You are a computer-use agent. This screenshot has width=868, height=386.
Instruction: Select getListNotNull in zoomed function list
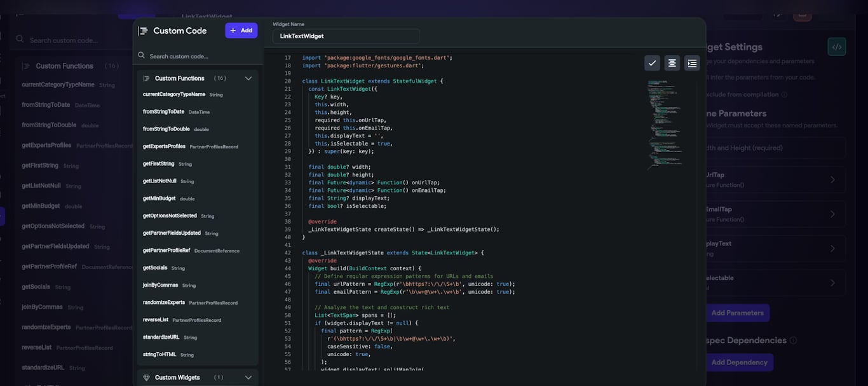159,181
